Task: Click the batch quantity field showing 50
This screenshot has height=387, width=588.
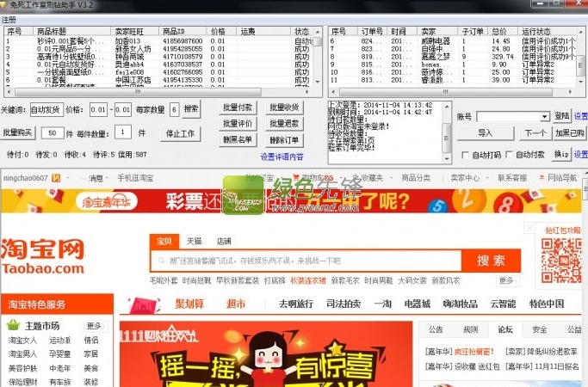Action: coord(53,133)
